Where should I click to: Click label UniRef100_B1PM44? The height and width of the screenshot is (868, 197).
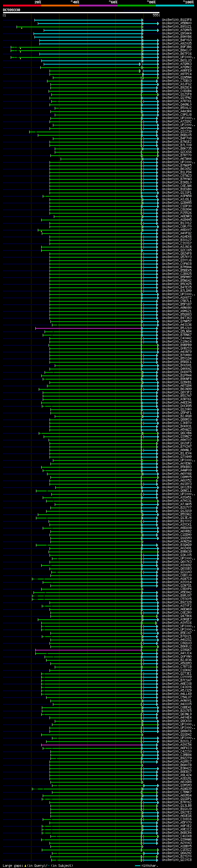176,375
